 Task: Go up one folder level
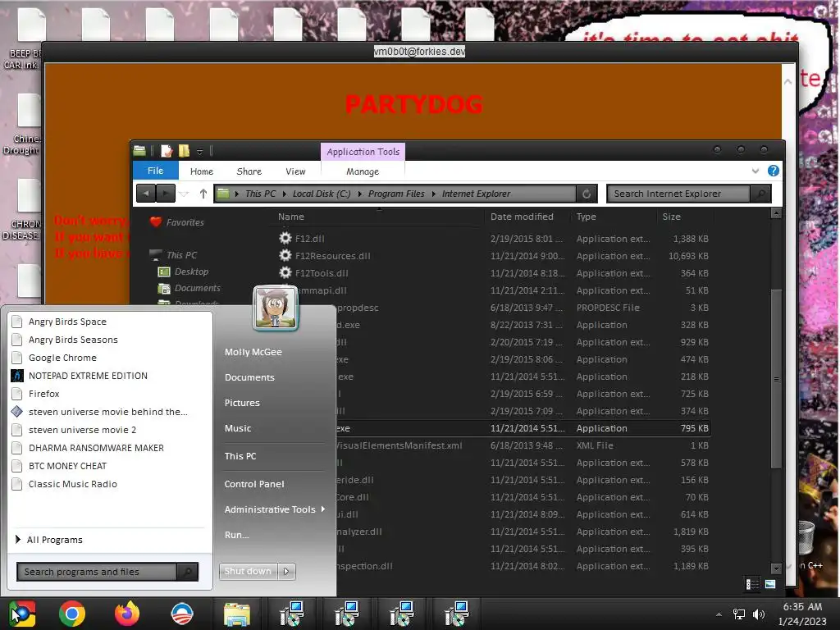203,194
